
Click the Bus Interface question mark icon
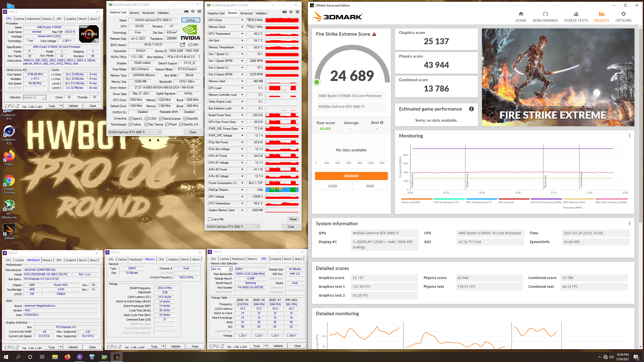click(199, 57)
